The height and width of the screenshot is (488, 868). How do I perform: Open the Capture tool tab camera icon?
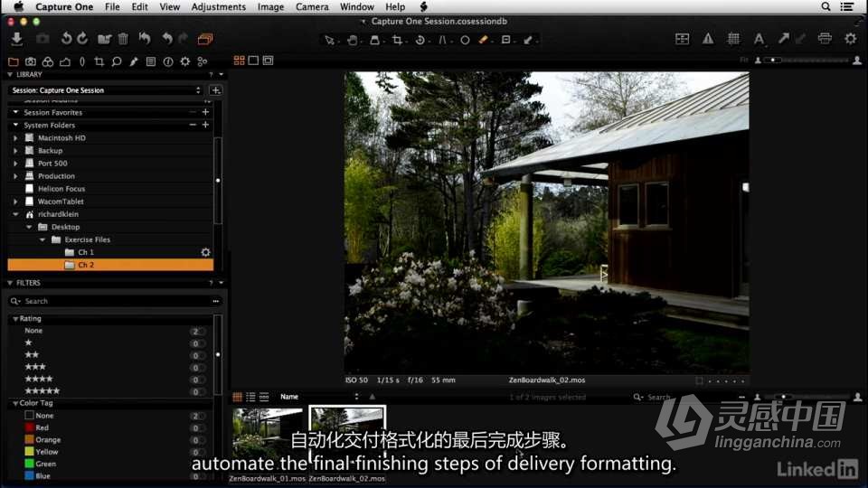[30, 61]
